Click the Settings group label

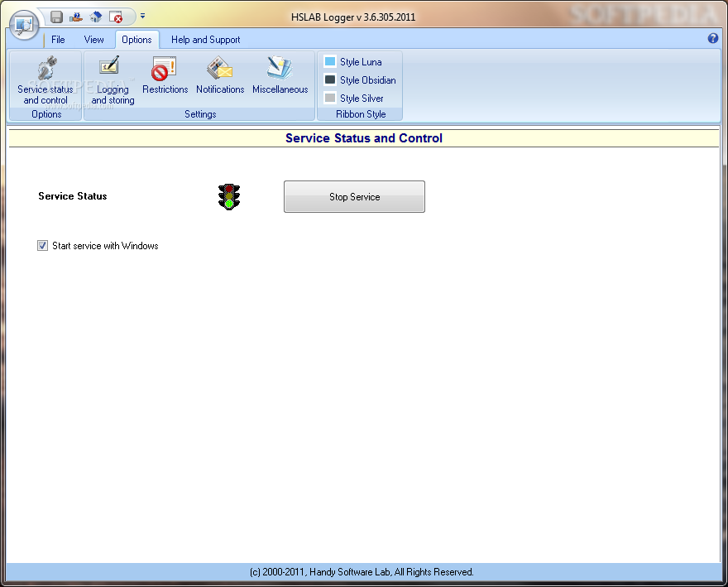click(200, 114)
